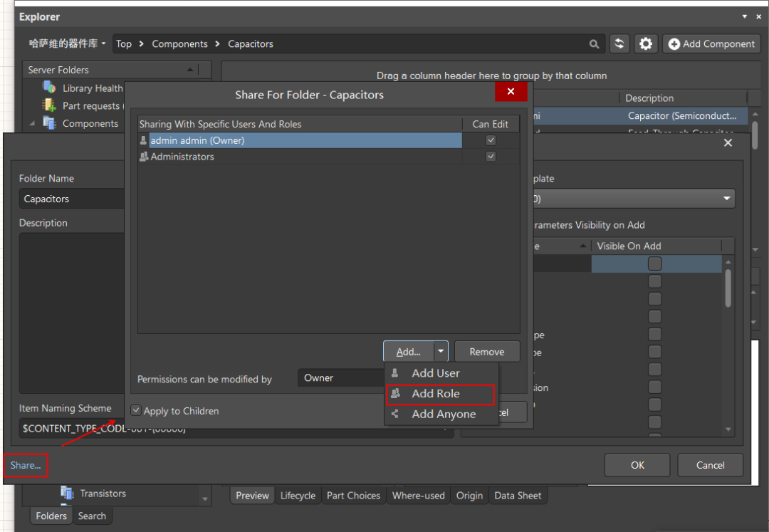Screen dimensions: 769x532
Task: Sort by Visible On Add column header
Action: point(656,246)
